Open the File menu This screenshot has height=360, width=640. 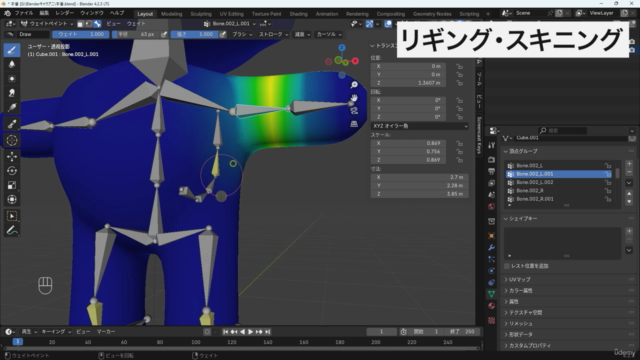[24, 13]
